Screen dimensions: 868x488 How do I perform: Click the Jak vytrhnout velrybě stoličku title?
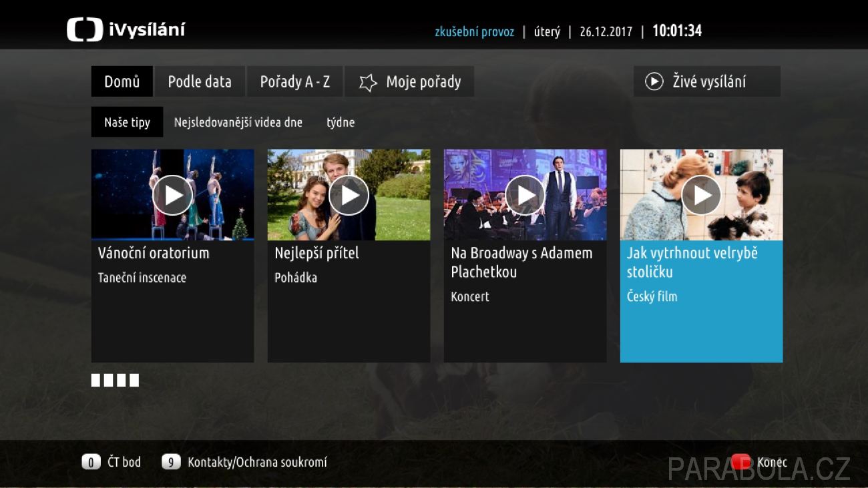point(692,262)
